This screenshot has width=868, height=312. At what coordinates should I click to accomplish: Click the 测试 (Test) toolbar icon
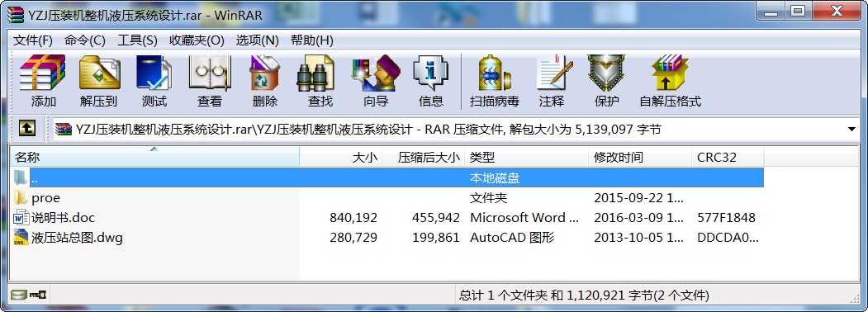[x=154, y=73]
